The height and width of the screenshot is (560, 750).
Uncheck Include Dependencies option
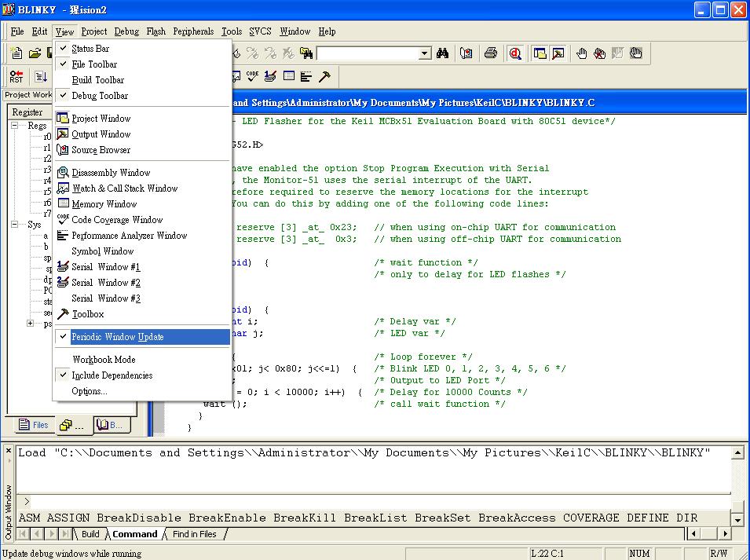pos(112,375)
